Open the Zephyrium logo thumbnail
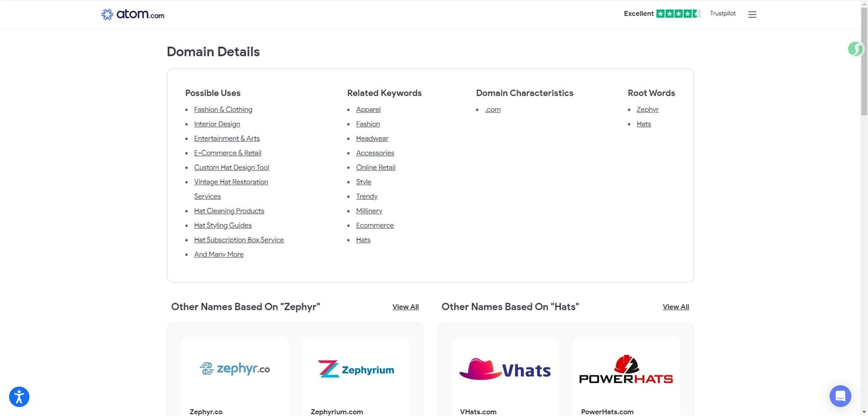This screenshot has width=868, height=416. [x=356, y=369]
